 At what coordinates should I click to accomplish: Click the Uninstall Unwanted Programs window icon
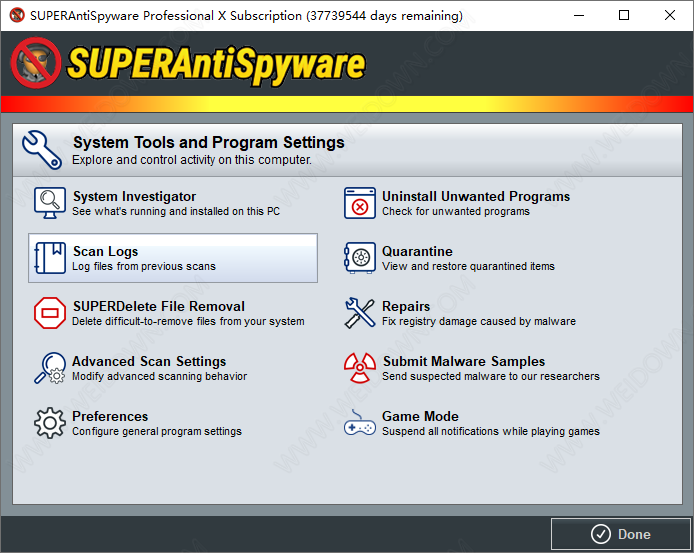click(360, 203)
